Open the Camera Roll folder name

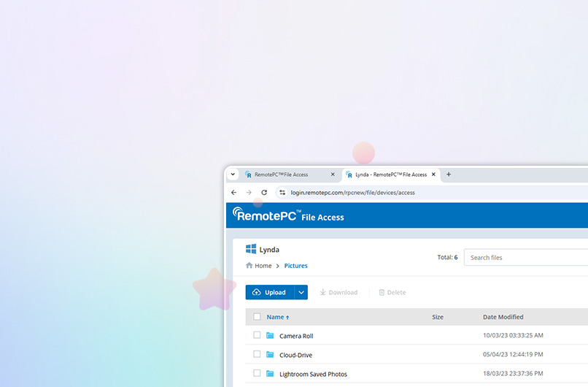(296, 336)
